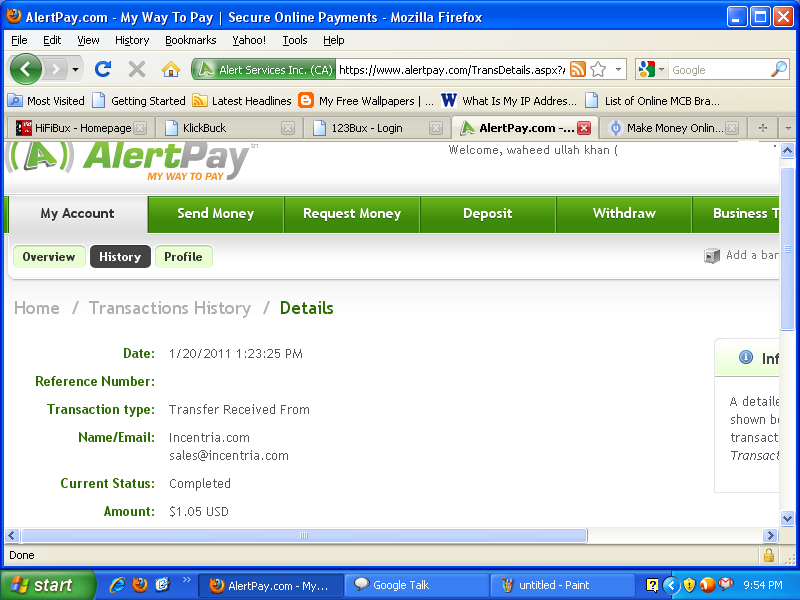Select the Profile sub-tab
800x600 pixels.
point(183,257)
